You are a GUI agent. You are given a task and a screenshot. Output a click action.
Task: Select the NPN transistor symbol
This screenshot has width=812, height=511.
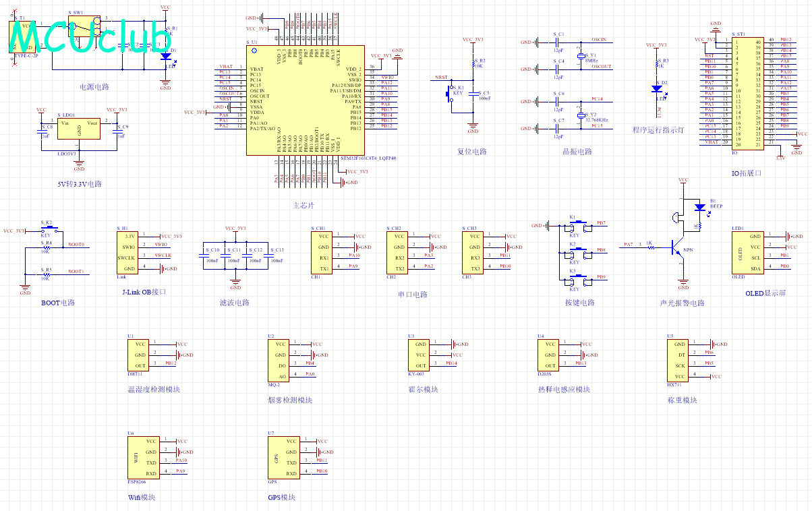point(678,249)
